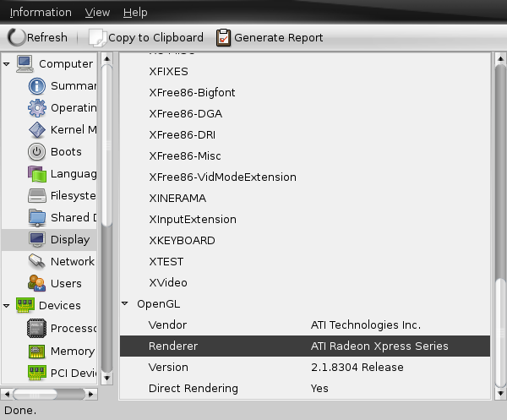The image size is (507, 420).
Task: Click the sidebar horizontal scroll left arrow
Action: (x=7, y=394)
